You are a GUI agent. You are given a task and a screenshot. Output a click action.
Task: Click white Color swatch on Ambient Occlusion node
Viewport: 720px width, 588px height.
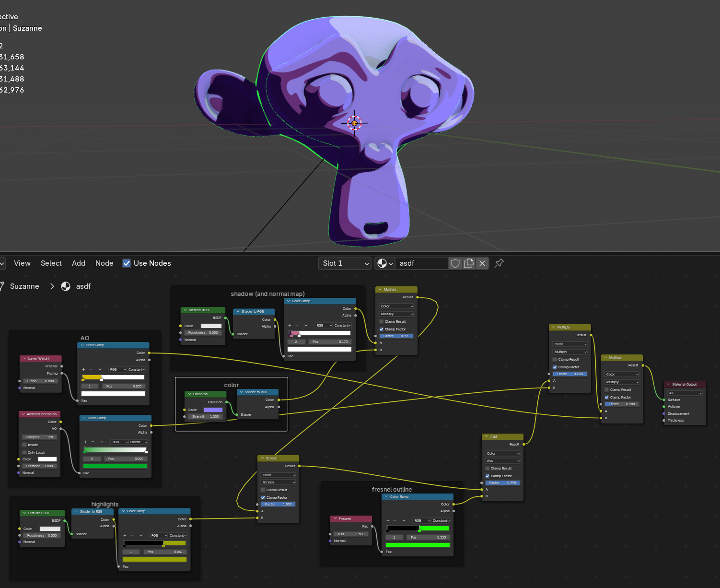(x=47, y=459)
